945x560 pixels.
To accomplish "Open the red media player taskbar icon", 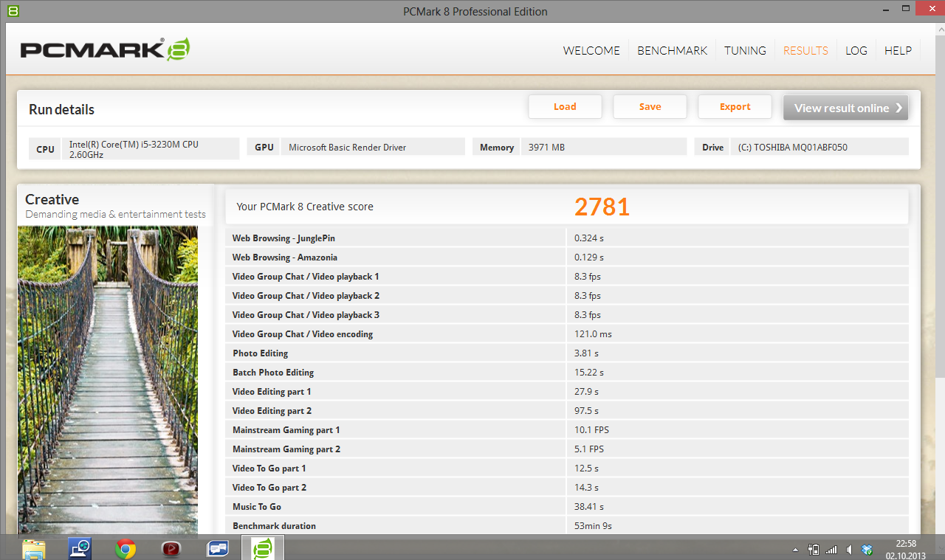I will 171,548.
